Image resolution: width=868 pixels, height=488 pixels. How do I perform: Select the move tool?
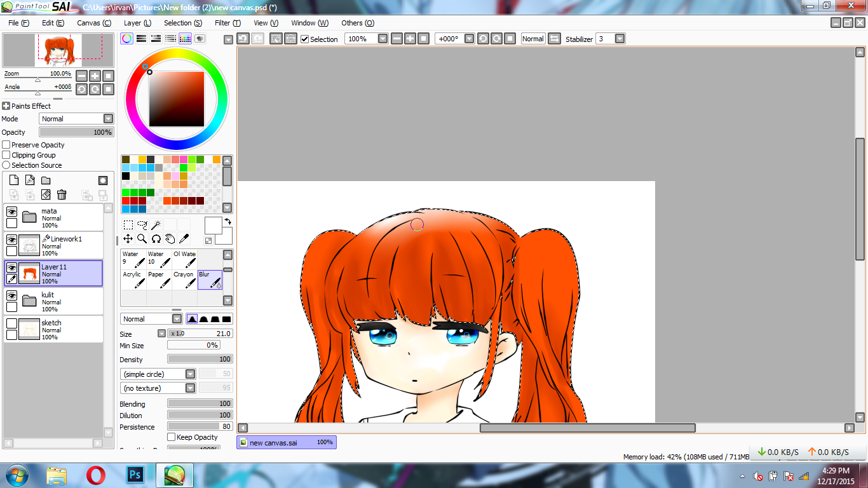[128, 238]
